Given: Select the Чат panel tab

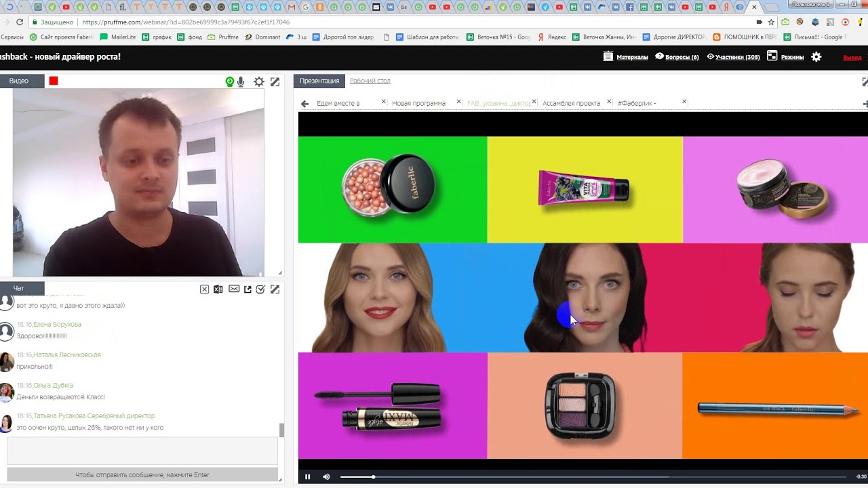Looking at the screenshot, I should (22, 288).
